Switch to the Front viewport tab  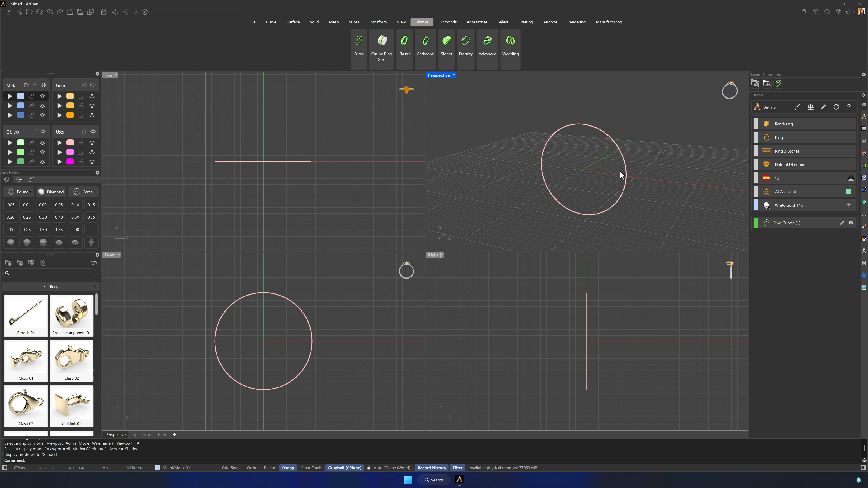(x=148, y=434)
